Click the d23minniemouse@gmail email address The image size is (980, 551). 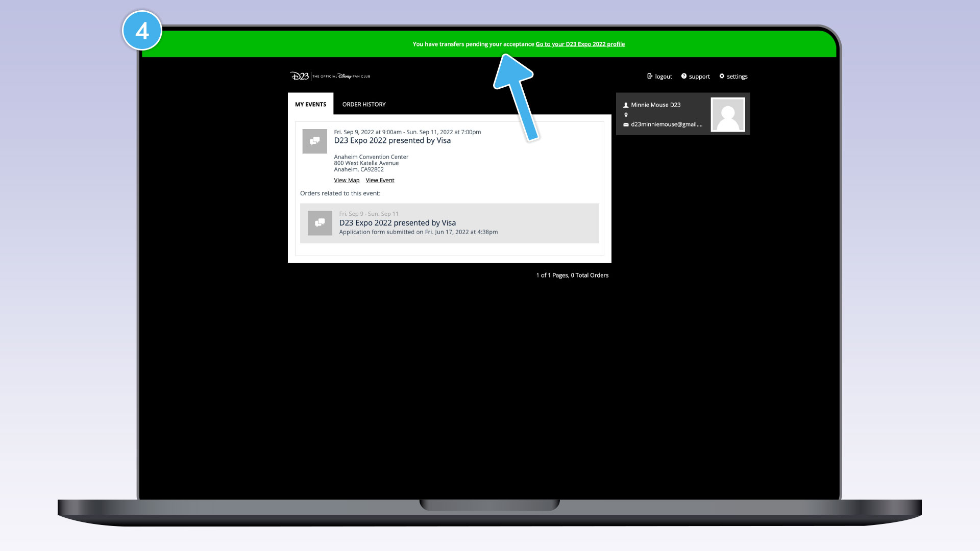(x=667, y=124)
